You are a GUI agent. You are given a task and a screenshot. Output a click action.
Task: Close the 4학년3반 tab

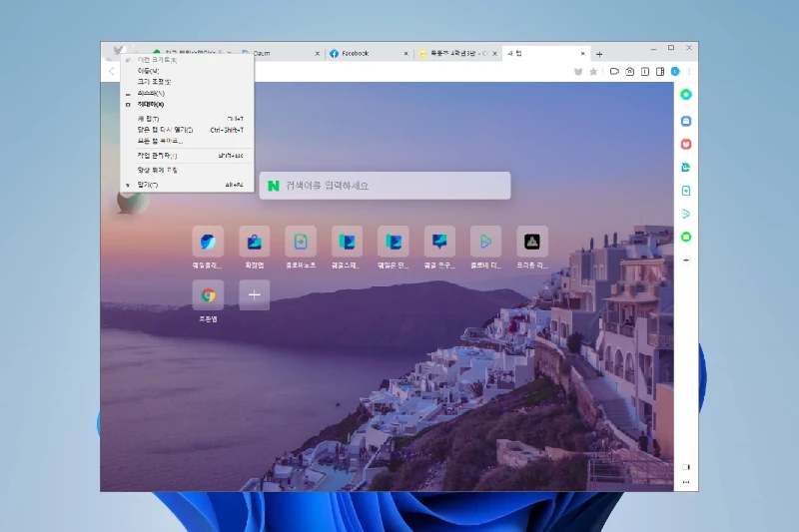click(494, 54)
